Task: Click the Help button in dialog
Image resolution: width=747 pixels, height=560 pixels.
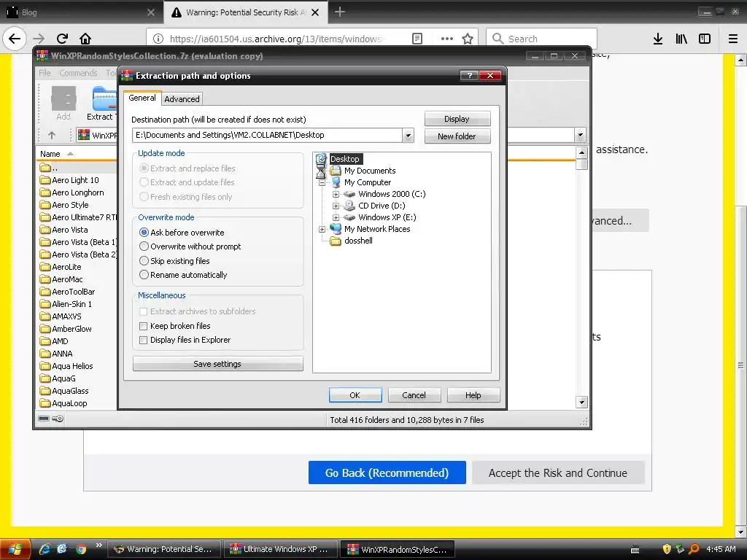Action: pyautogui.click(x=473, y=395)
